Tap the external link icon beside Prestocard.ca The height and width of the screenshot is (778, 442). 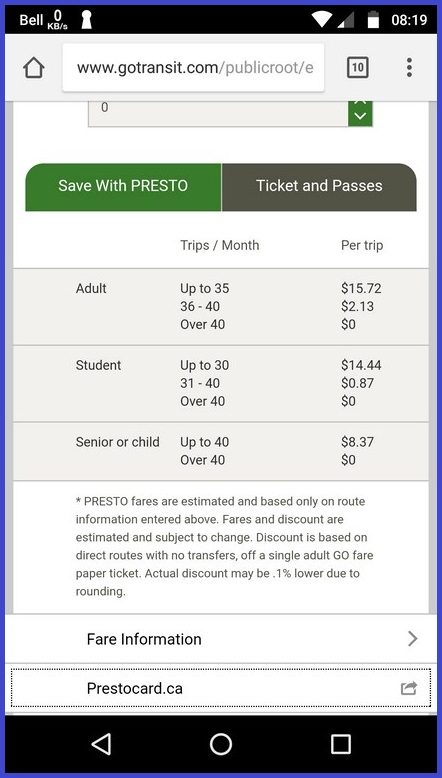(409, 688)
